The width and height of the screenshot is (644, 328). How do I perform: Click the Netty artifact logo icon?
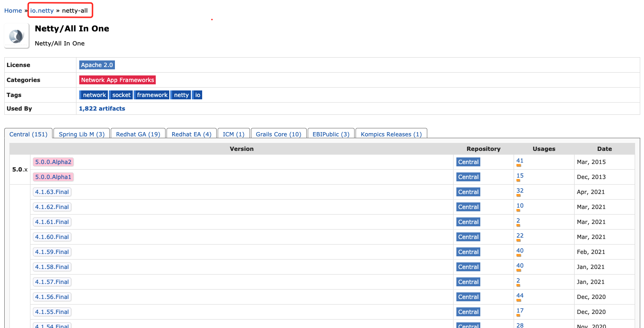16,36
